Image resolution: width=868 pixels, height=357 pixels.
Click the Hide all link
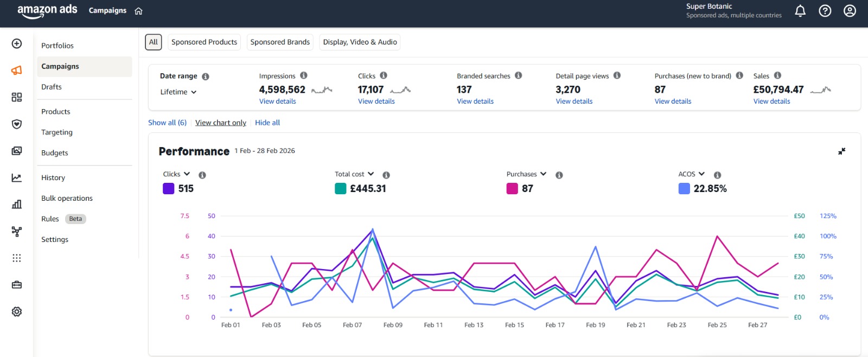[267, 123]
